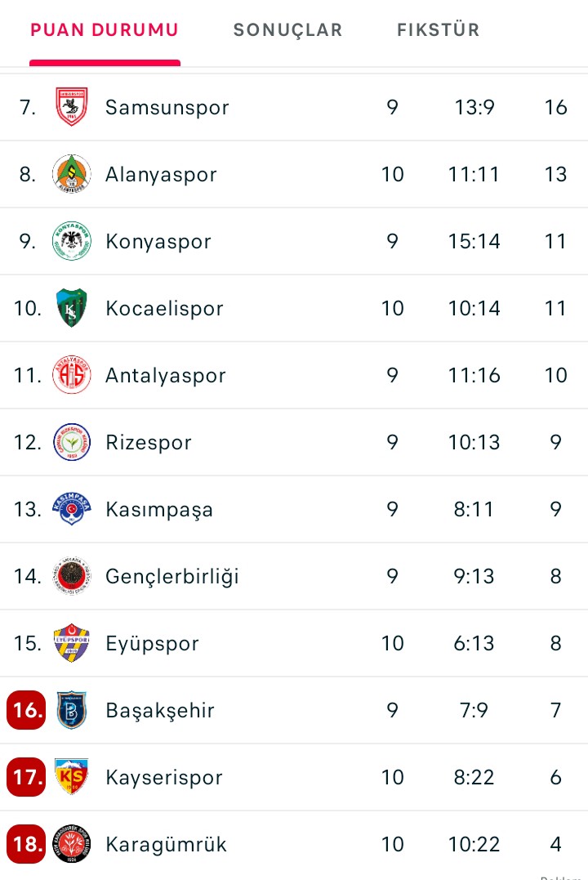Viewport: 588px width, 880px height.
Task: Select the Konyaspor eagle crest
Action: pyautogui.click(x=72, y=241)
